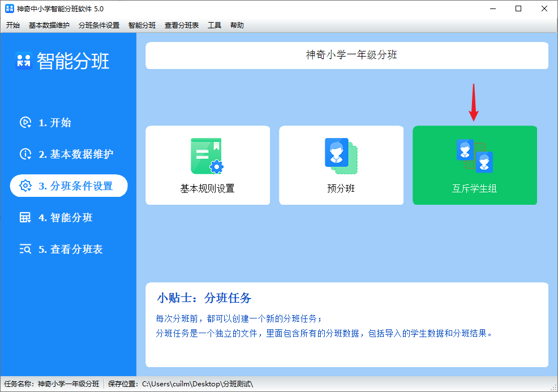
Task: Open 基本规则设置 green notebook icon
Action: [x=207, y=156]
